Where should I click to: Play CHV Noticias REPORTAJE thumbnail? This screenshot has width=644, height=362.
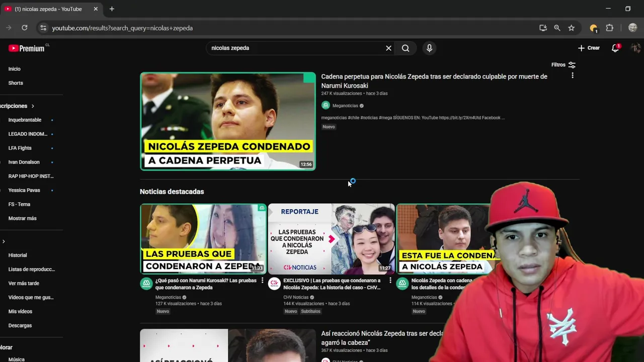coord(331,239)
